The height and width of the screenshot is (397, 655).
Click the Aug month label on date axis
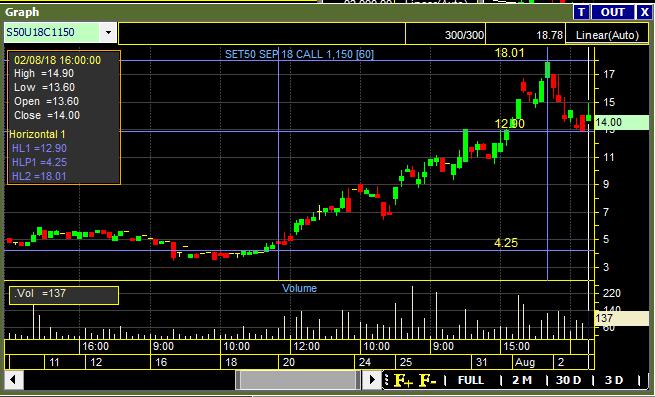[x=525, y=362]
